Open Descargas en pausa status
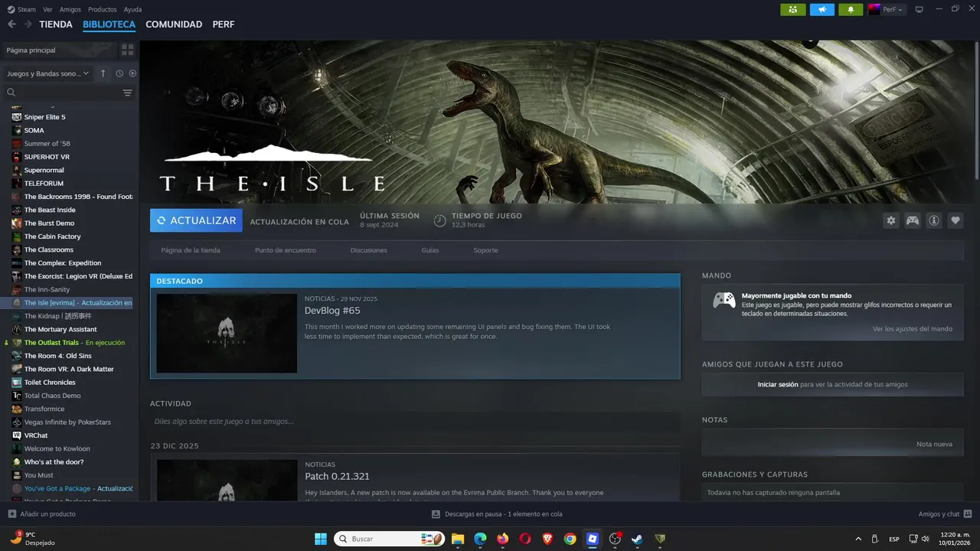 [x=497, y=514]
